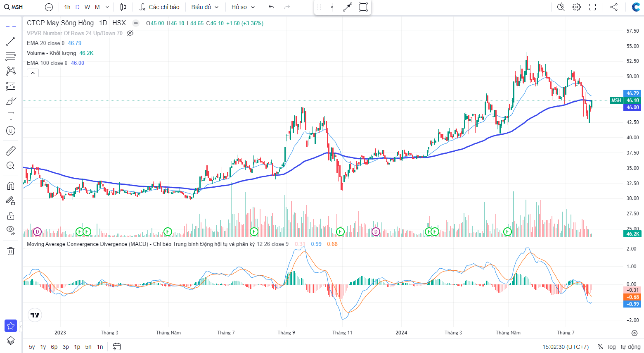This screenshot has width=644, height=353.
Task: Set the chart range to 1y
Action: (43, 347)
